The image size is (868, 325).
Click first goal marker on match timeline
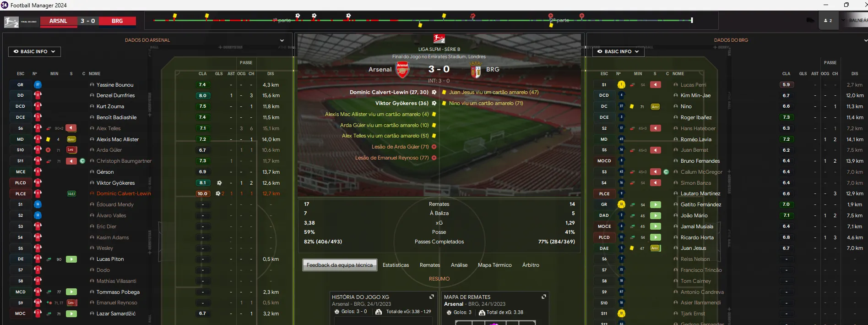(x=298, y=16)
